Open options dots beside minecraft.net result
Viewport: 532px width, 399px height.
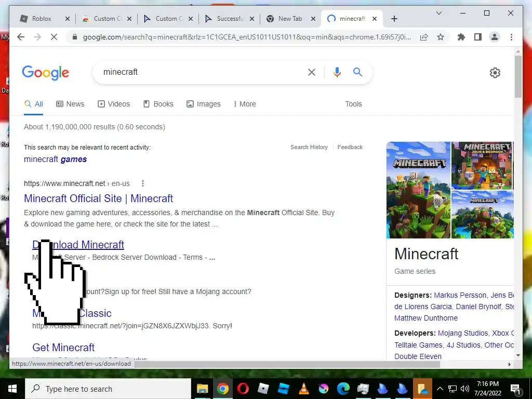[x=143, y=183]
